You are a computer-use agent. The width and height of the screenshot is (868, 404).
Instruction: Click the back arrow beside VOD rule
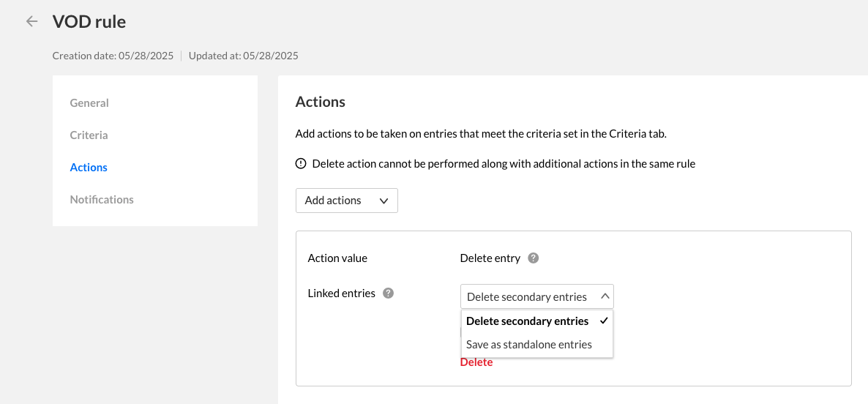click(x=31, y=21)
